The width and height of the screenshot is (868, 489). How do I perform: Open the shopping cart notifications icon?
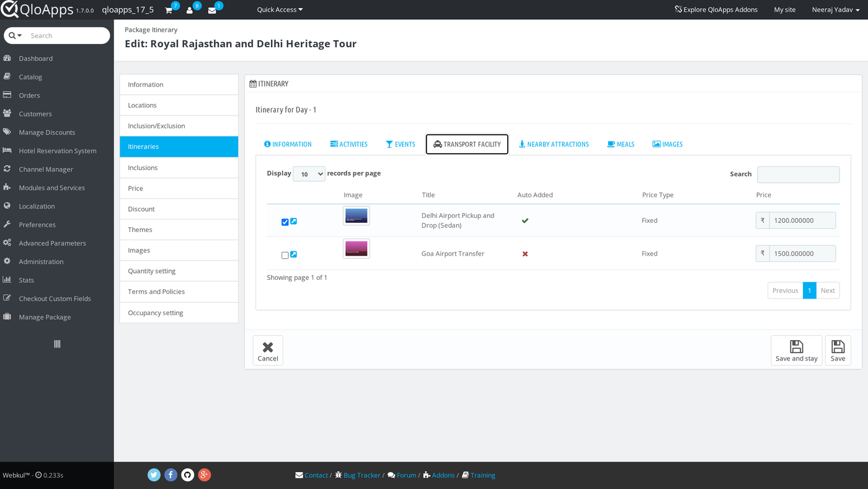tap(169, 11)
